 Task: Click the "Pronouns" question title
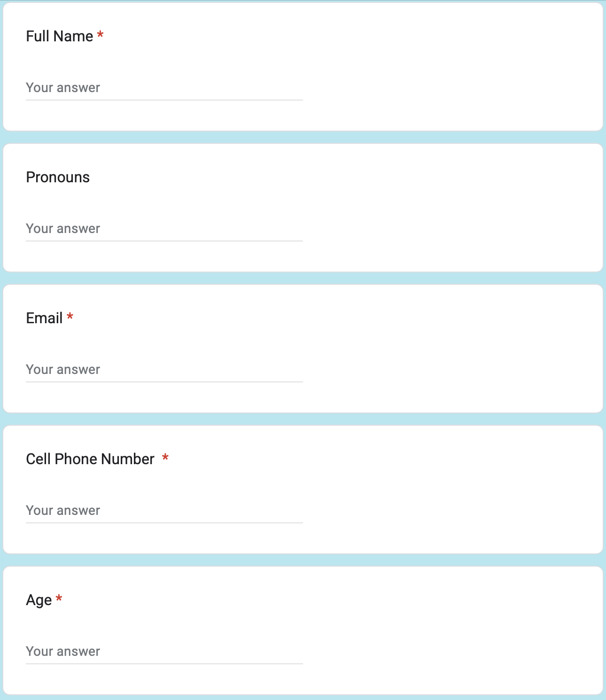click(58, 177)
